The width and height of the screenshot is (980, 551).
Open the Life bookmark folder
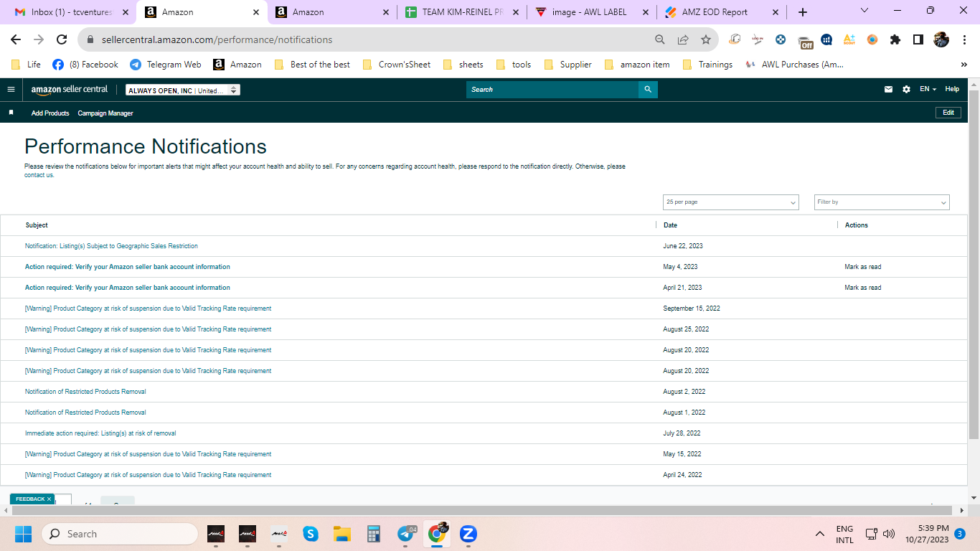(26, 65)
